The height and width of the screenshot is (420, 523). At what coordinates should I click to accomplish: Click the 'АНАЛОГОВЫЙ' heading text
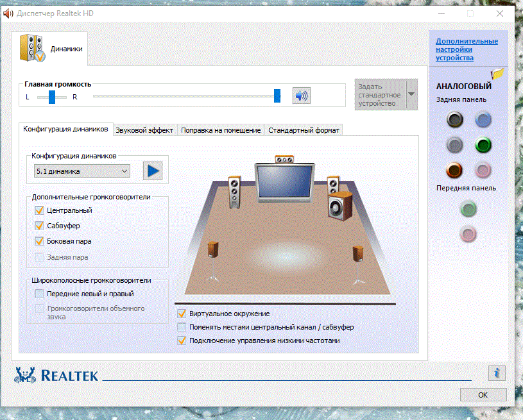coord(463,87)
